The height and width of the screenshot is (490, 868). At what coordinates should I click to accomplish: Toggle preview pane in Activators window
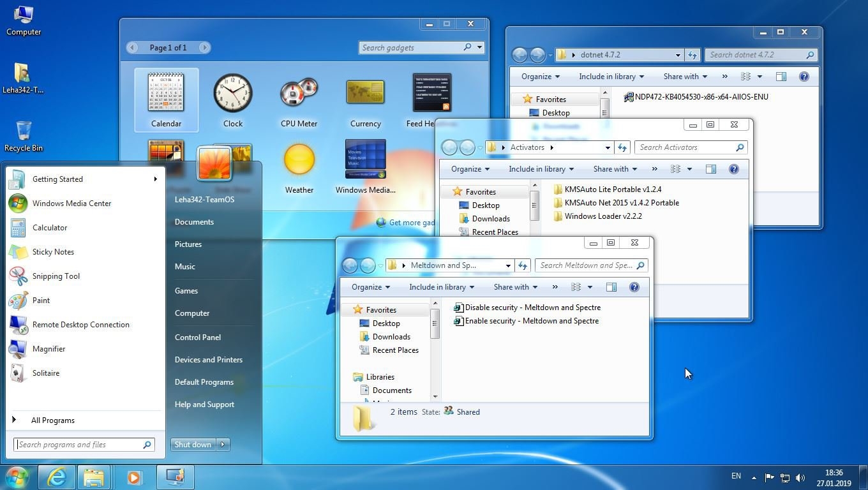tap(710, 169)
